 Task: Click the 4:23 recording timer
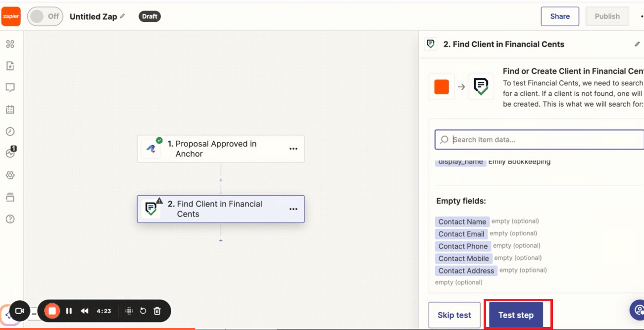[103, 311]
